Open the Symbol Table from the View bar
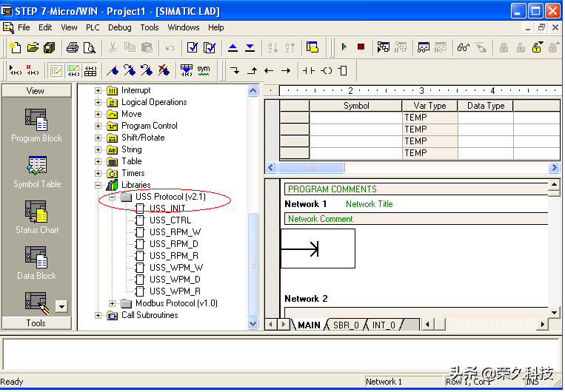Image resolution: width=565 pixels, height=392 pixels. pyautogui.click(x=36, y=171)
